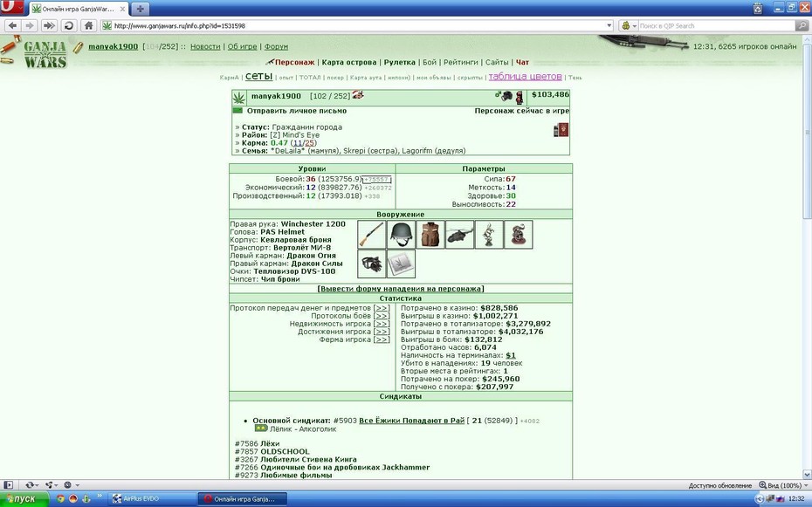Click the Winchester 1200 shotgun icon
The width and height of the screenshot is (812, 507).
coord(371,235)
